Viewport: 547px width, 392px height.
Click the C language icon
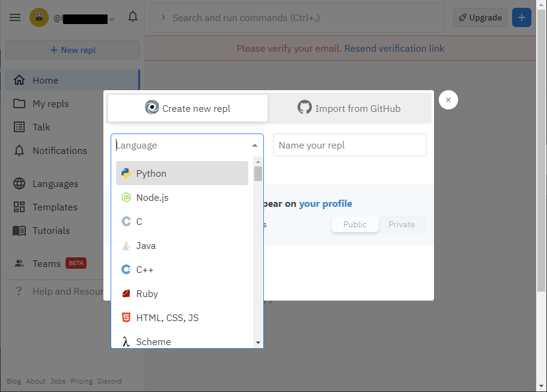(126, 221)
